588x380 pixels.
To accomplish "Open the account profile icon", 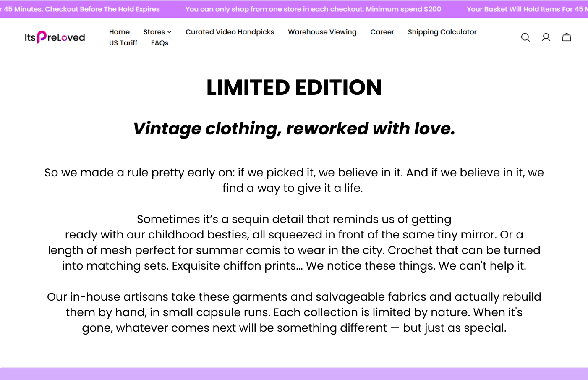I will [x=546, y=37].
